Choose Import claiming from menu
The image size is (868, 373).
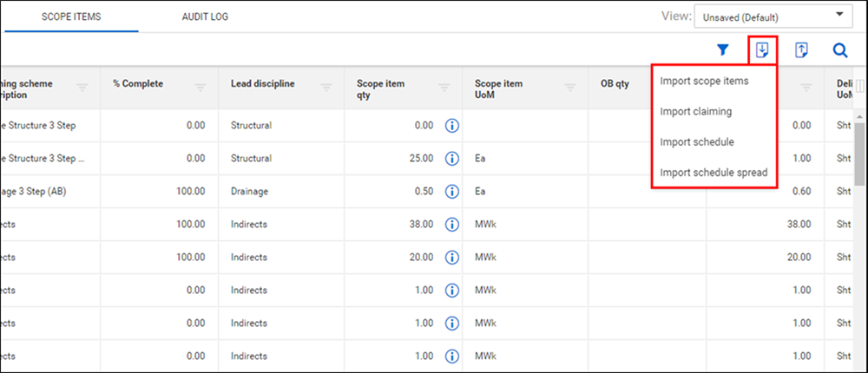pyautogui.click(x=695, y=112)
